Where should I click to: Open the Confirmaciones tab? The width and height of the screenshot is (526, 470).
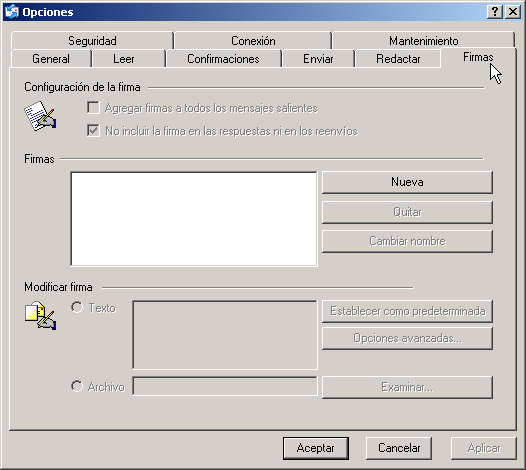[223, 59]
